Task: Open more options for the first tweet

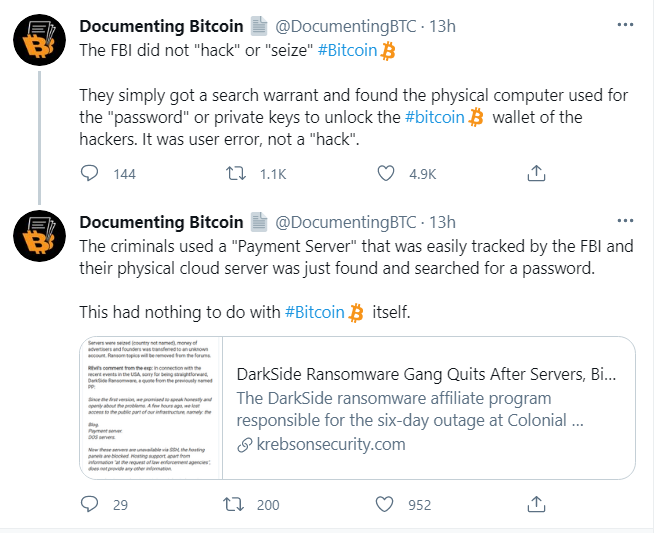Action: point(625,23)
